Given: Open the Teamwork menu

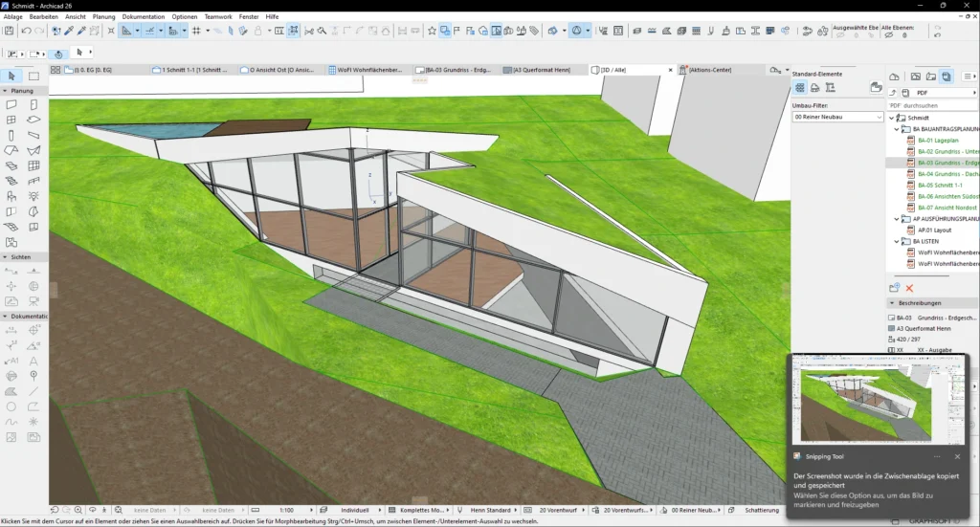Looking at the screenshot, I should pyautogui.click(x=218, y=17).
